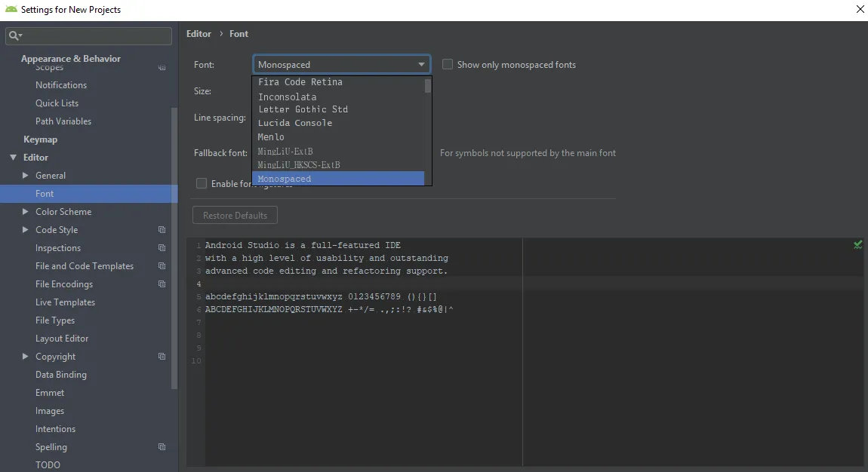Select Keymap in settings tree
This screenshot has height=472, width=868.
[x=41, y=139]
